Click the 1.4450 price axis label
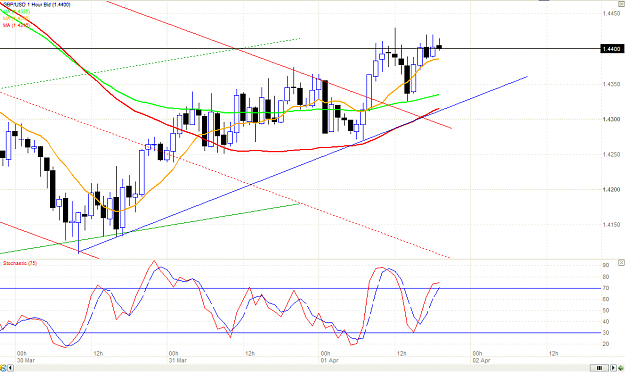Image resolution: width=625 pixels, height=372 pixels. 611,14
